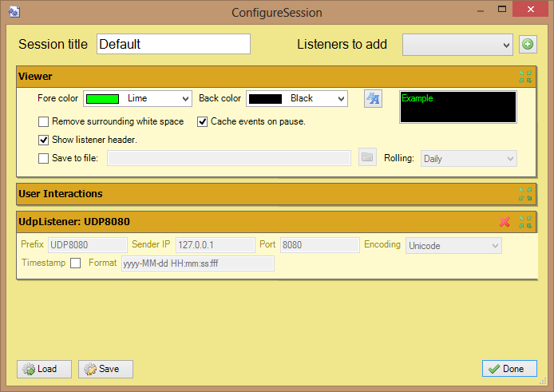The width and height of the screenshot is (554, 392).
Task: Enable Remove surrounding white space
Action: (x=43, y=122)
